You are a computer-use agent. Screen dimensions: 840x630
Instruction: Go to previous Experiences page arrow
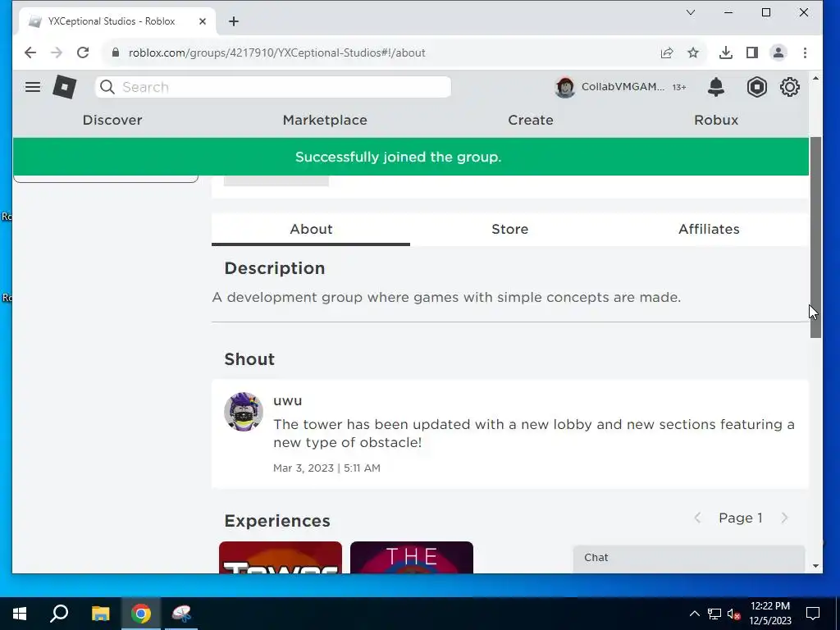(x=697, y=518)
